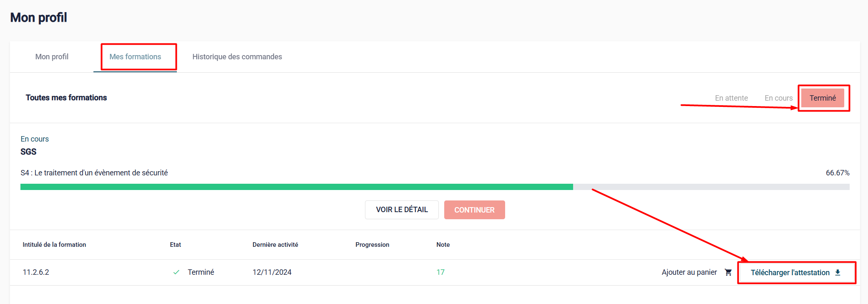Click the green checkmark next to Terminé
The image size is (868, 304).
(x=176, y=272)
